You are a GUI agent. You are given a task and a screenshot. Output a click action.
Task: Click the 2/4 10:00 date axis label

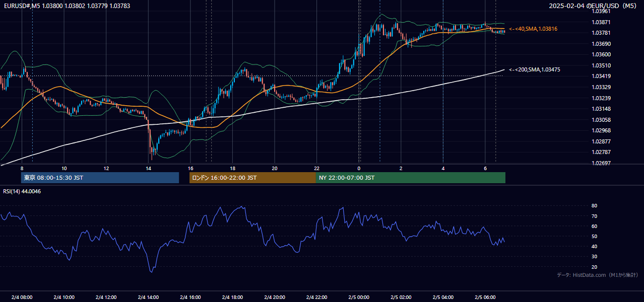(64, 297)
